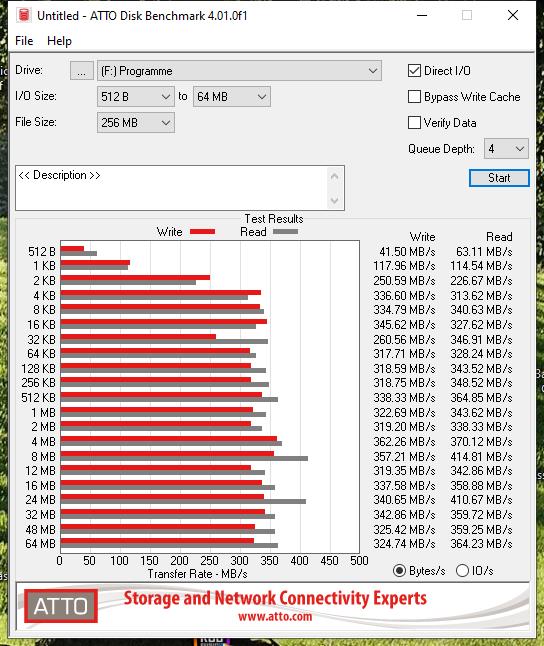
Task: Click the 362.26 MB/s write value
Action: pos(404,442)
